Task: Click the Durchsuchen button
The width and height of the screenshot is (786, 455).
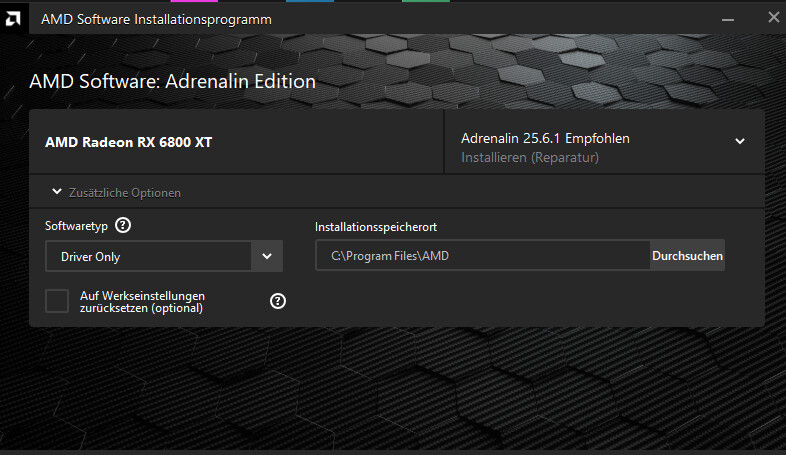Action: point(687,256)
